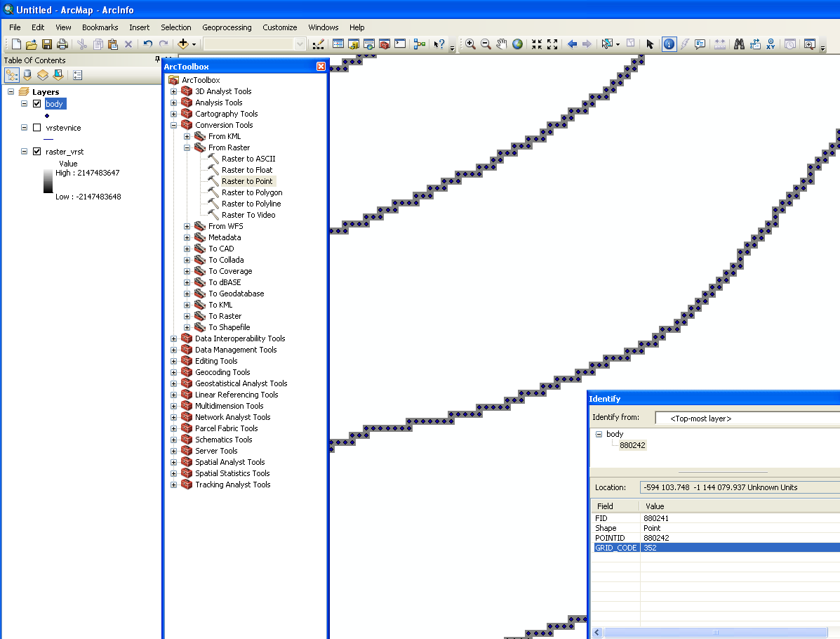
Task: Open the Identify from layer dropdown
Action: (x=747, y=418)
